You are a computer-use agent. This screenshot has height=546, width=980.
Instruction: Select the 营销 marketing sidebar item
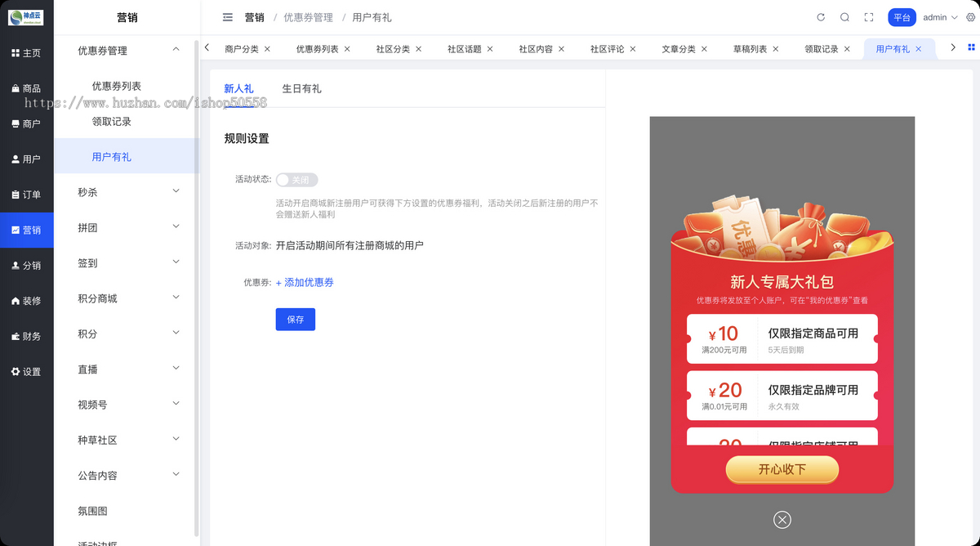click(x=26, y=230)
